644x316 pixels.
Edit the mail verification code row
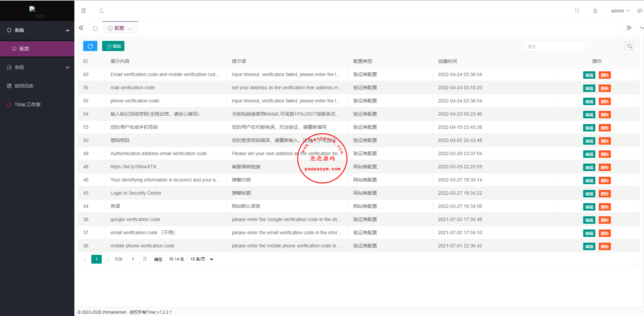pyautogui.click(x=589, y=88)
